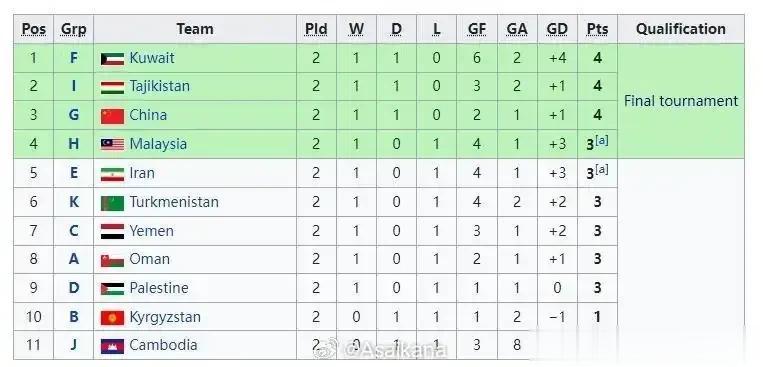Click the Iran flag icon
This screenshot has width=763, height=367.
tap(112, 174)
